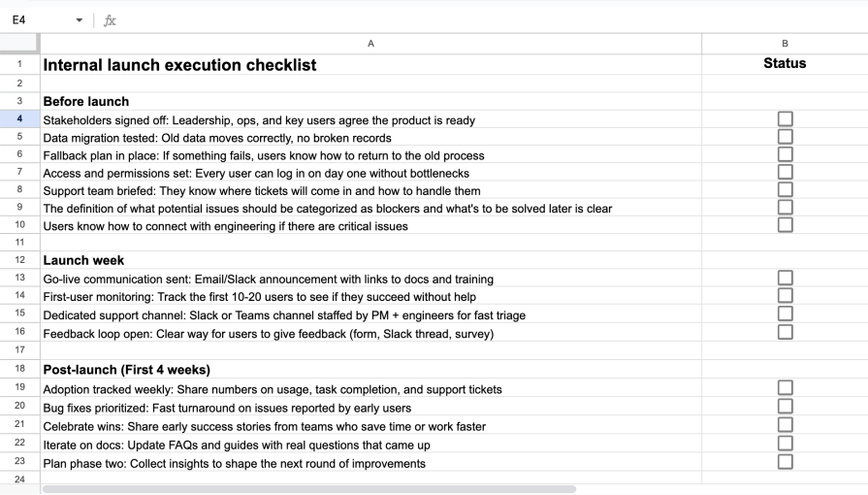The image size is (868, 495).
Task: Click the Internal launch execution checklist title
Action: click(179, 66)
